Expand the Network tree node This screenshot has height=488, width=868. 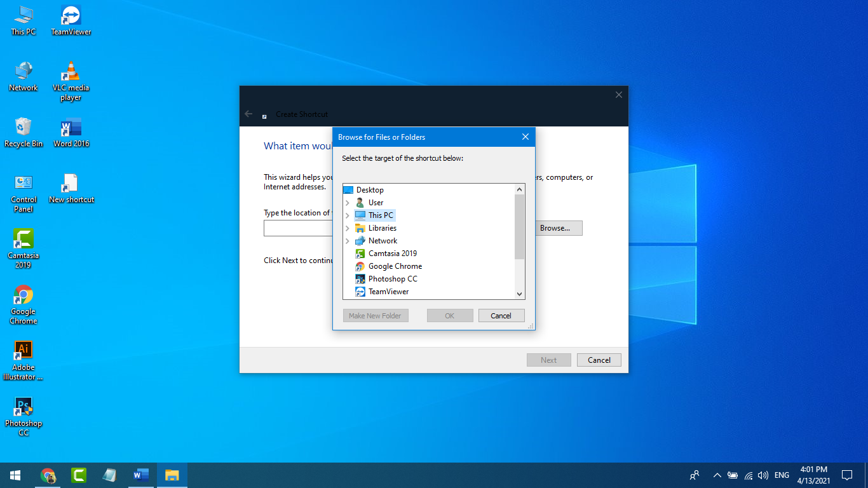click(348, 241)
